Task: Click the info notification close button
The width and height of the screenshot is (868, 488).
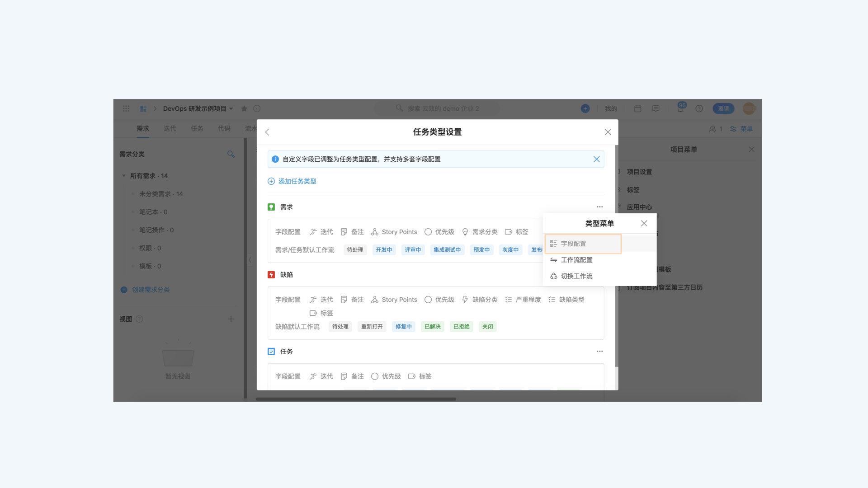Action: tap(597, 159)
